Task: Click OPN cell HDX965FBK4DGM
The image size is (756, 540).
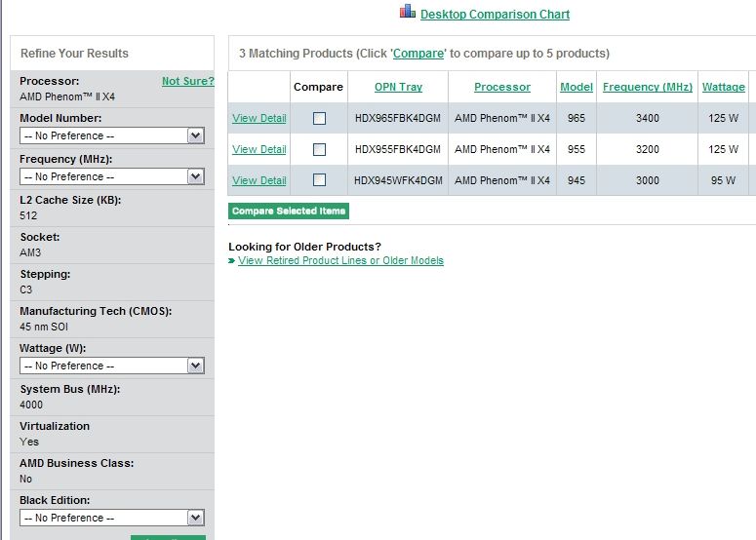Action: (398, 118)
